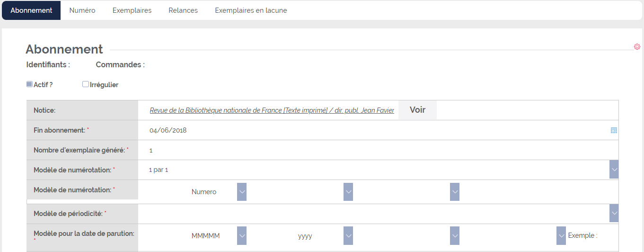
Task: Toggle the Actif ? checkbox
Action: [x=29, y=84]
